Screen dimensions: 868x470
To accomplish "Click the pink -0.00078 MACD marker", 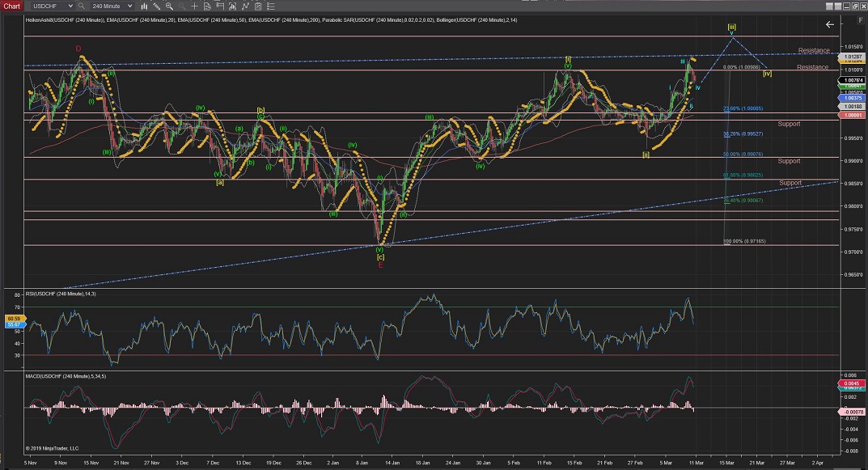I will coord(851,412).
